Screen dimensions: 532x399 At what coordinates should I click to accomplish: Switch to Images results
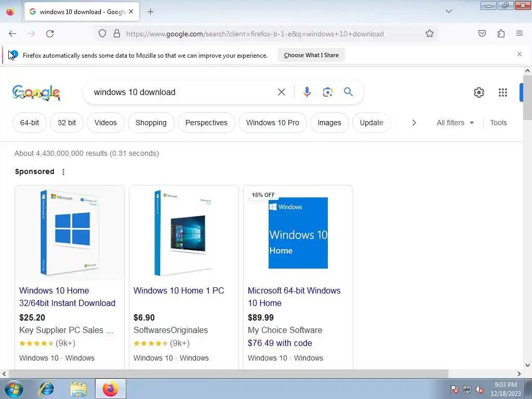click(x=329, y=123)
